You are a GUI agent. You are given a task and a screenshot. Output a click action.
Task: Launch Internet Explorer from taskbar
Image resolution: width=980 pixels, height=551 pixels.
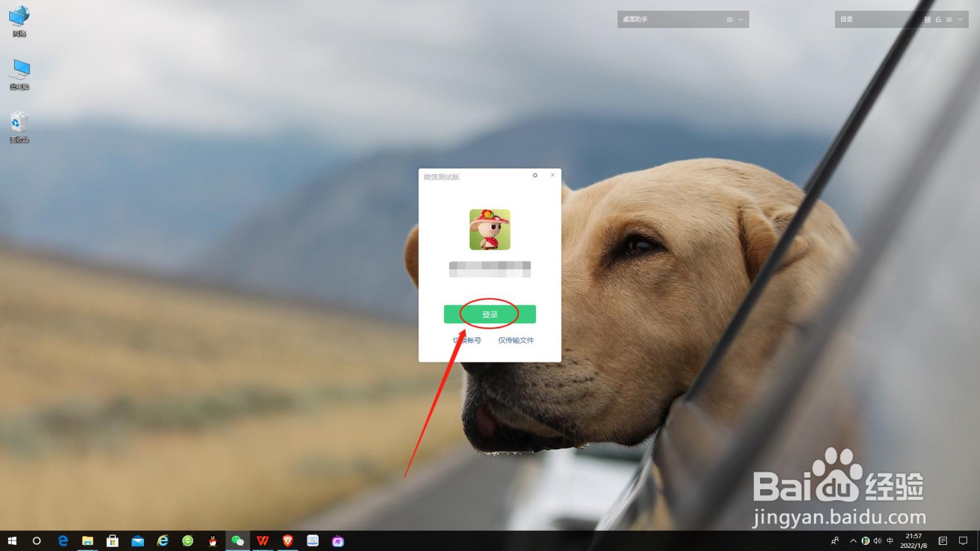163,541
